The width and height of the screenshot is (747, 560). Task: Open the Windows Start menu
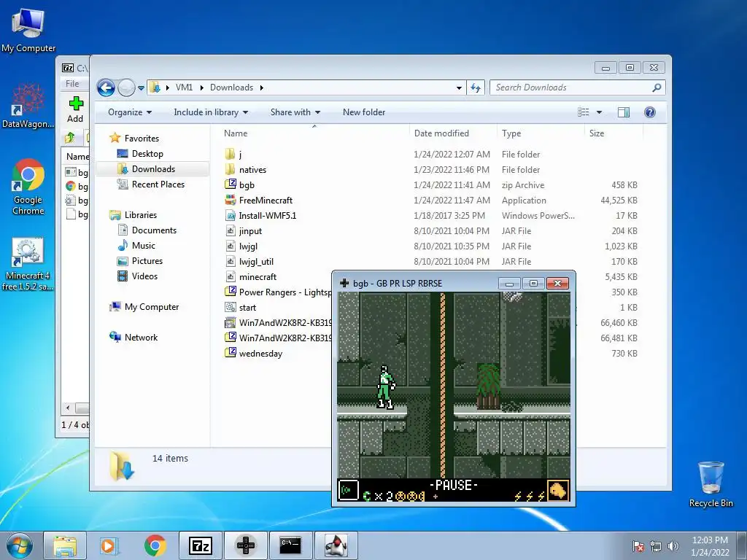pos(20,545)
